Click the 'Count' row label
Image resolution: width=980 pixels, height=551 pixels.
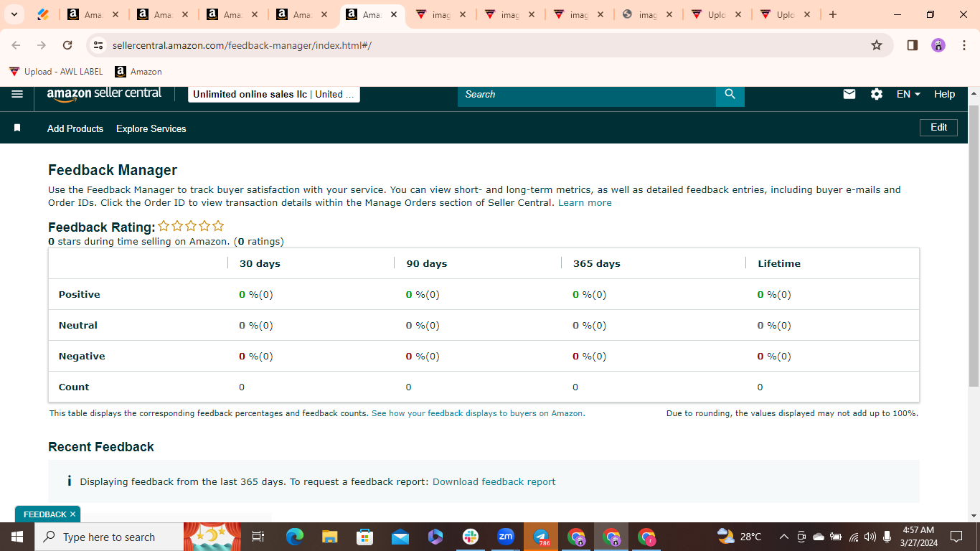pos(74,387)
